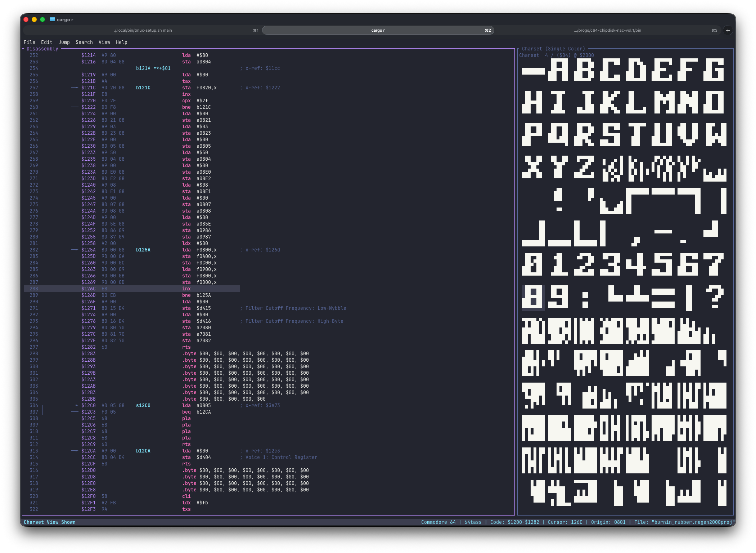Select the highlighted inx instruction at $126C
The width and height of the screenshot is (756, 553).
[186, 289]
